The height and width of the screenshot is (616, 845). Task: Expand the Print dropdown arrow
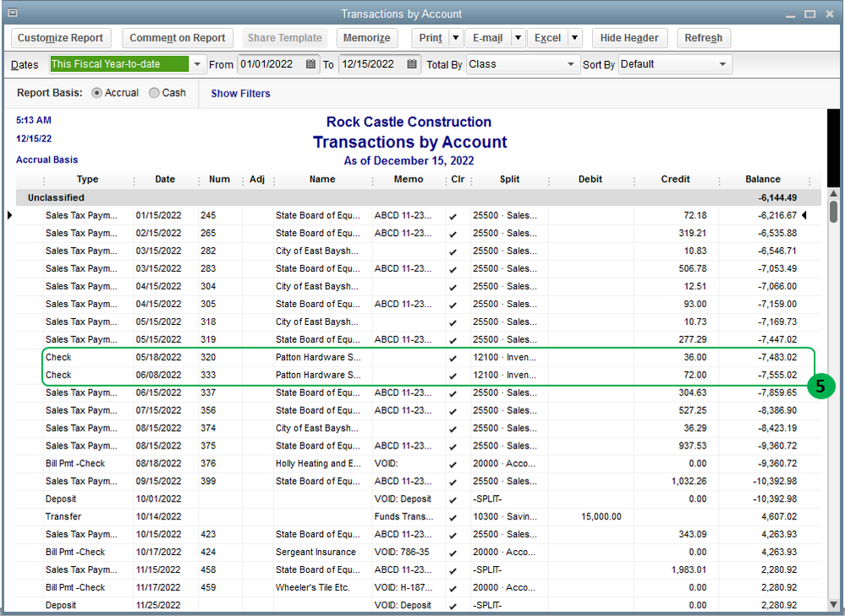455,38
